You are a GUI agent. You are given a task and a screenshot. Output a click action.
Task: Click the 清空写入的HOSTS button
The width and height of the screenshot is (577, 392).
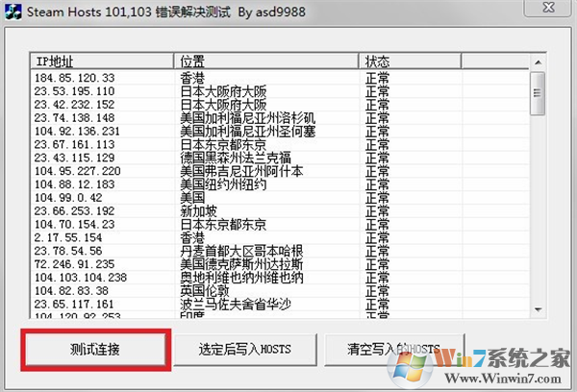(x=394, y=350)
